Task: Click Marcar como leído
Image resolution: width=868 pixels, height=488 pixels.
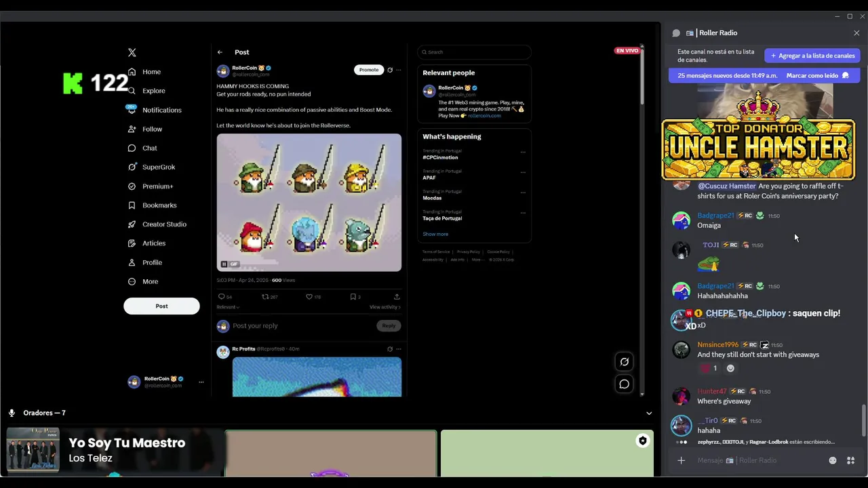Action: (x=817, y=75)
